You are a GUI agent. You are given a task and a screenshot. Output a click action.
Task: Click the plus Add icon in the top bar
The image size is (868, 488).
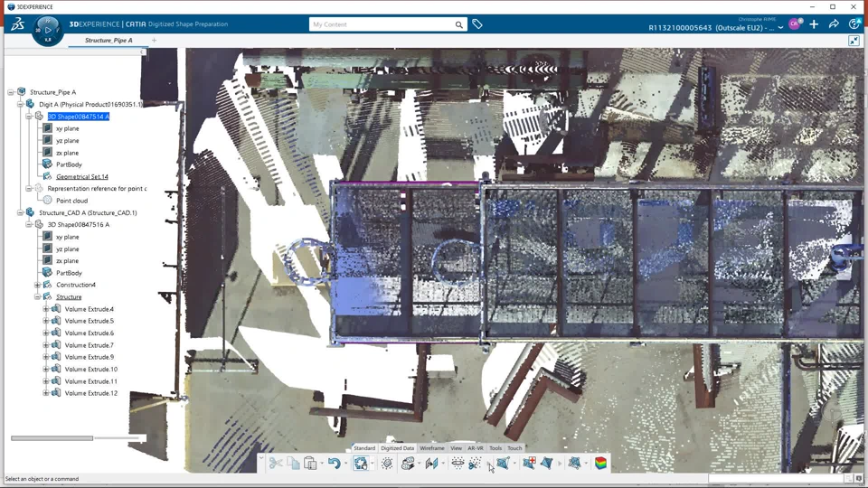point(814,23)
